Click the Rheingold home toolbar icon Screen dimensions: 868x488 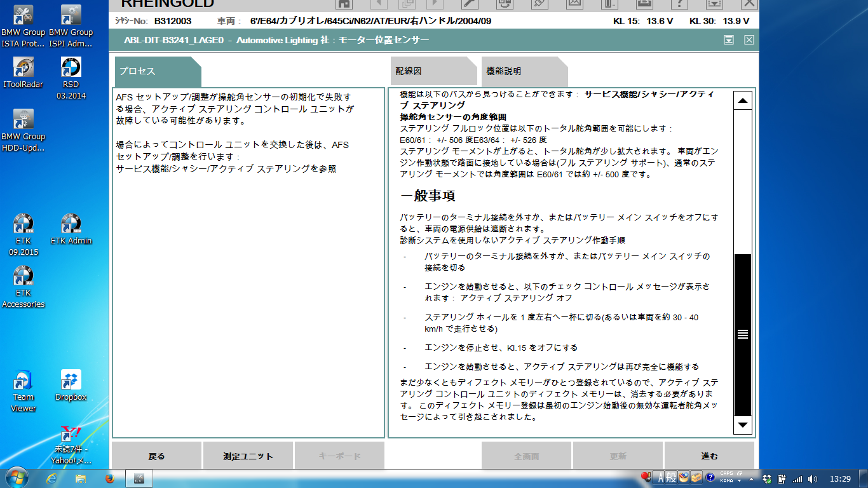pyautogui.click(x=344, y=3)
